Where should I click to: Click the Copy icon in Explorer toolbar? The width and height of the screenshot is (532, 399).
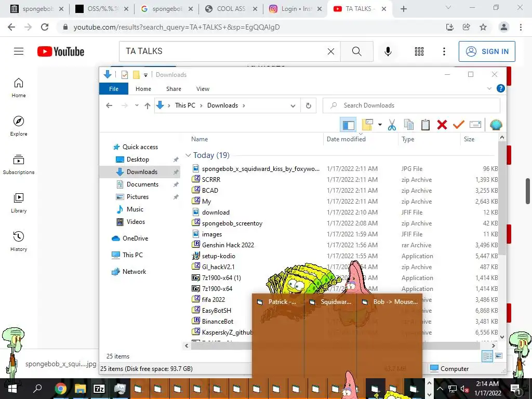coord(408,125)
